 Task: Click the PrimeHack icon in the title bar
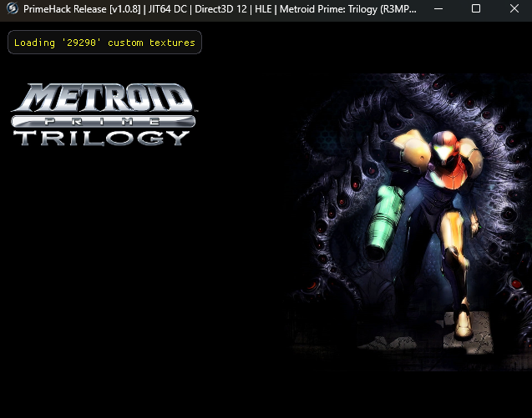pos(13,8)
